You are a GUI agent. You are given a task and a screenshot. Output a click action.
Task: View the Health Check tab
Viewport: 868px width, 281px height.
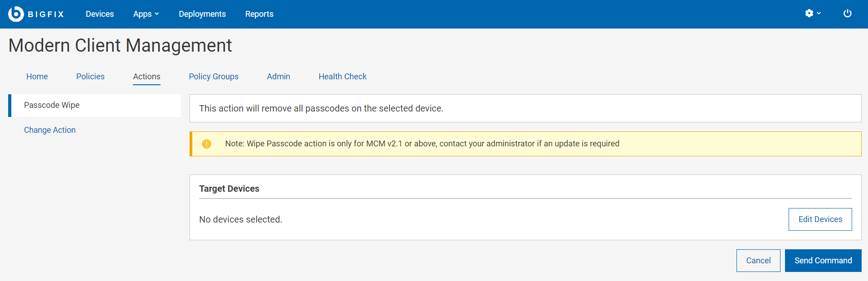tap(342, 77)
